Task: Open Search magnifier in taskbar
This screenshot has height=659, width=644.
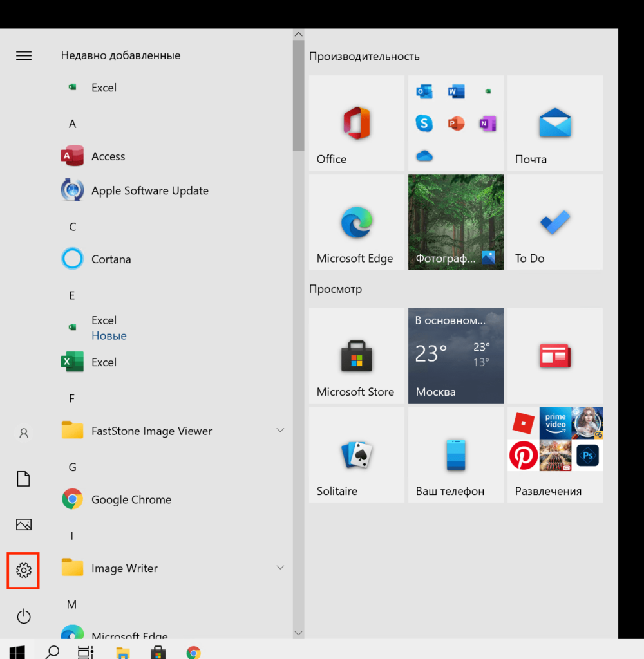Action: 52,653
